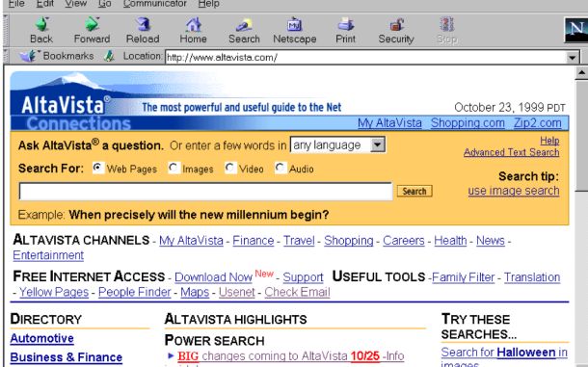The image size is (588, 367).
Task: Open the Finance channel link
Action: 254,240
